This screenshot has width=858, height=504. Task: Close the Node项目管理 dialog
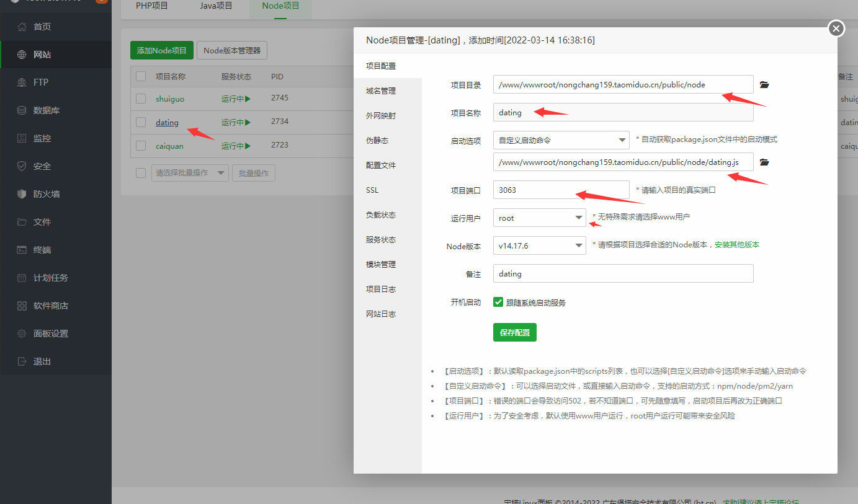[x=836, y=29]
